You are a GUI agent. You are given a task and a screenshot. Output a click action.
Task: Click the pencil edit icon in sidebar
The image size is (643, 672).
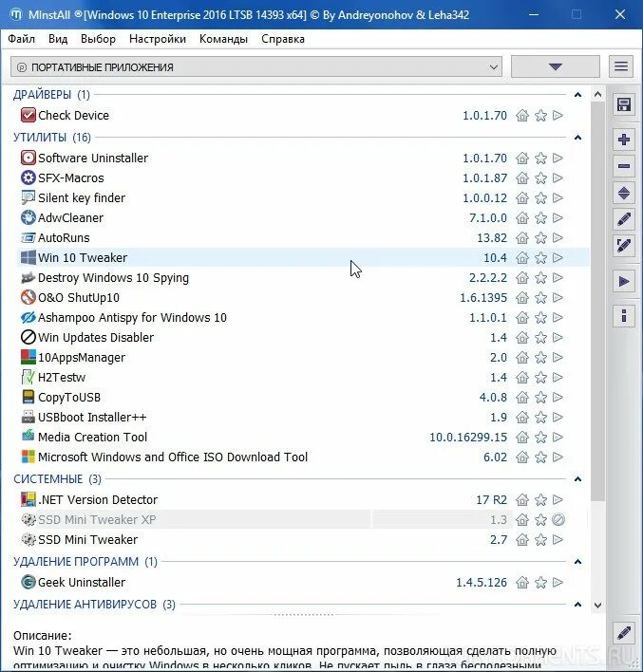point(624,219)
